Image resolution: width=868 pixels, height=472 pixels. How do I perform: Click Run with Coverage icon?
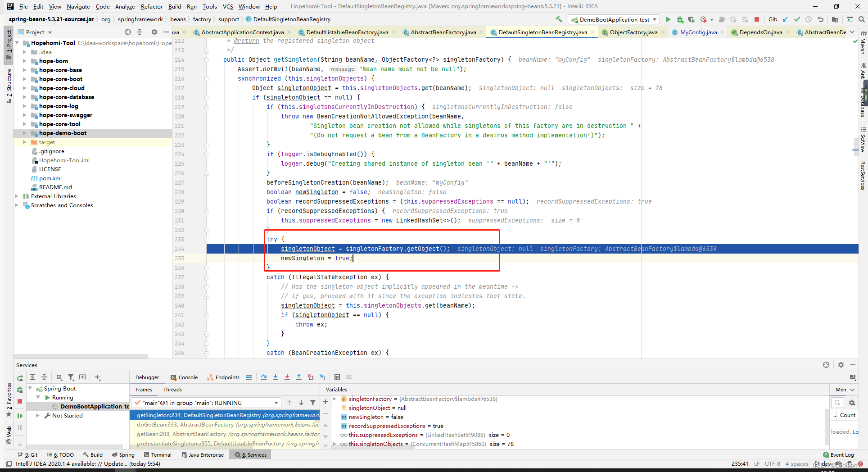[x=692, y=19]
